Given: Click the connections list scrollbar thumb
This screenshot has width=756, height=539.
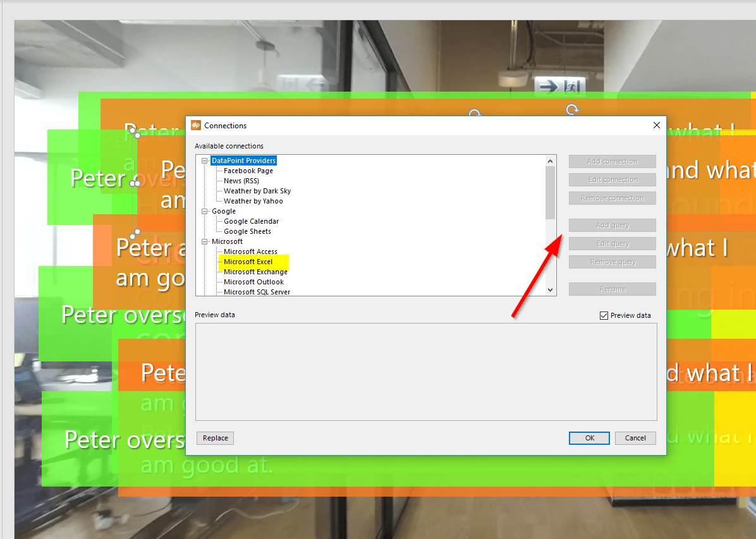Looking at the screenshot, I should (550, 193).
